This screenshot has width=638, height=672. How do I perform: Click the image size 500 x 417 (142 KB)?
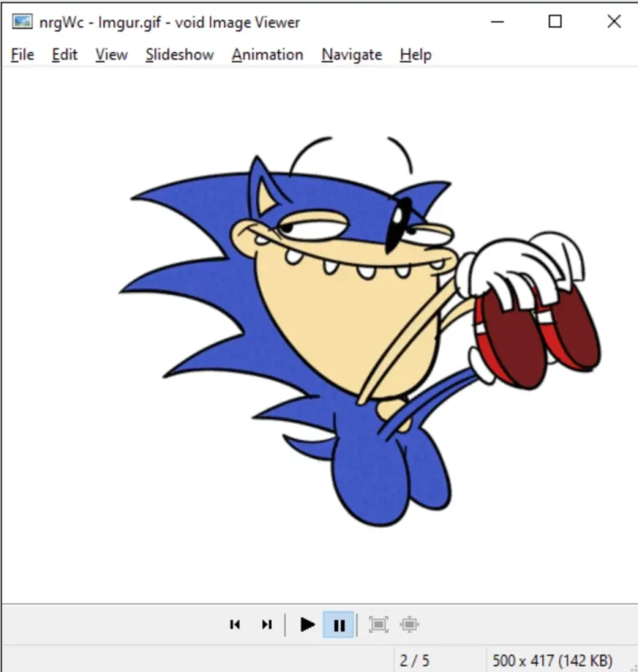552,660
